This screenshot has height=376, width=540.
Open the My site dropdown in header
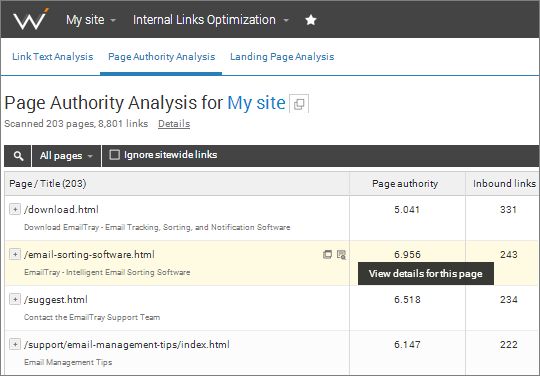point(91,20)
